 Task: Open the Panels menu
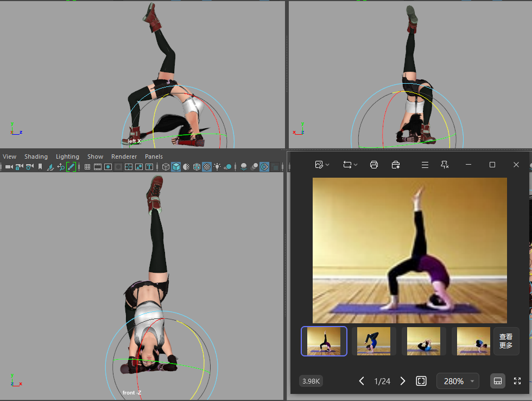[154, 156]
